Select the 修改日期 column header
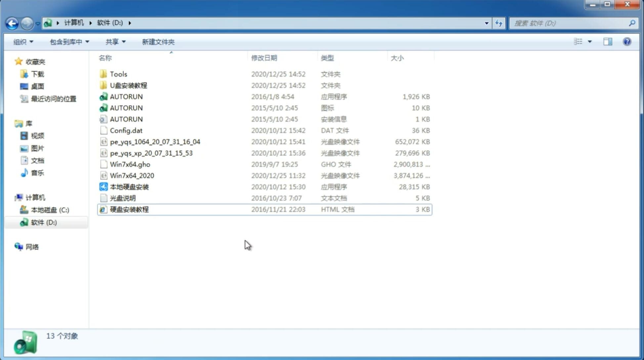This screenshot has width=644, height=360. pos(265,58)
